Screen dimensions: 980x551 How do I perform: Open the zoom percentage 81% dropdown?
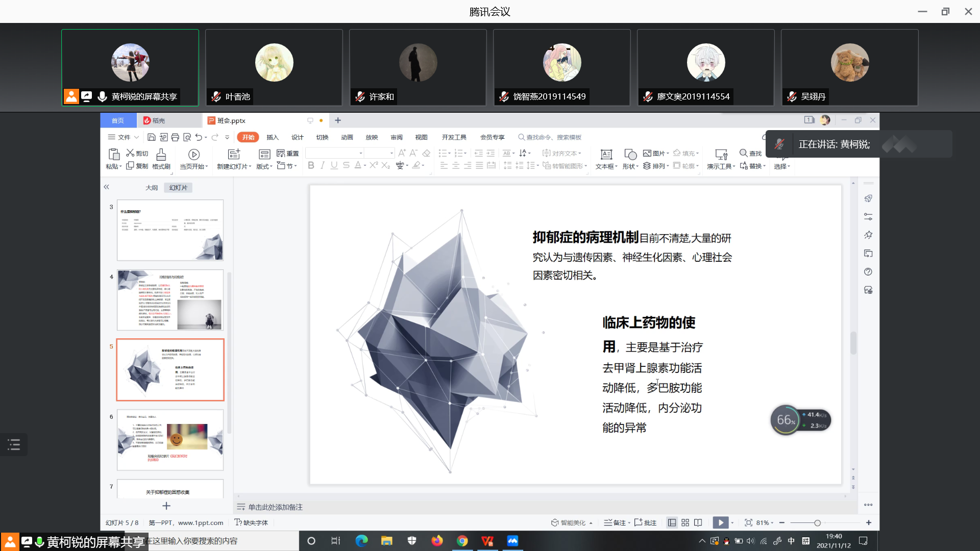tap(765, 522)
